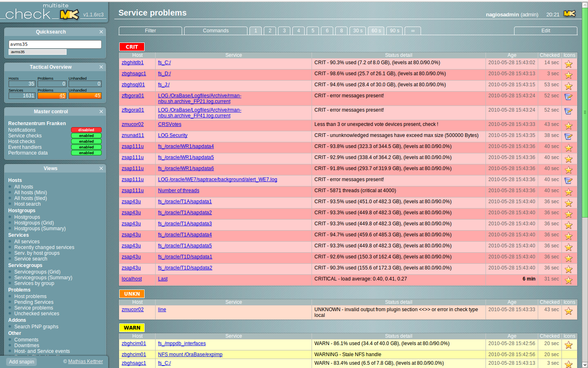Click star icon for /oracle/T1A/sapdata5 row
The height and width of the screenshot is (368, 588).
pyautogui.click(x=568, y=247)
